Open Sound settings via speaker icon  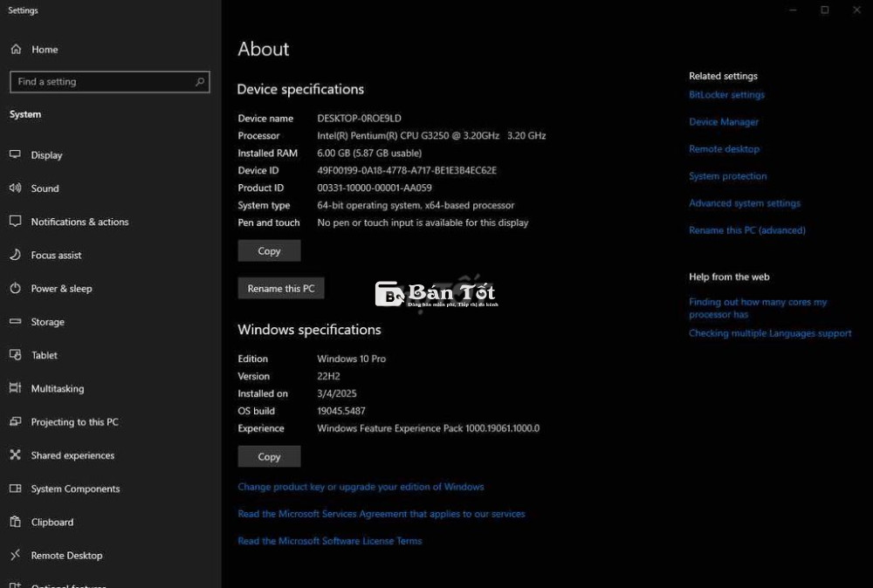coord(15,188)
